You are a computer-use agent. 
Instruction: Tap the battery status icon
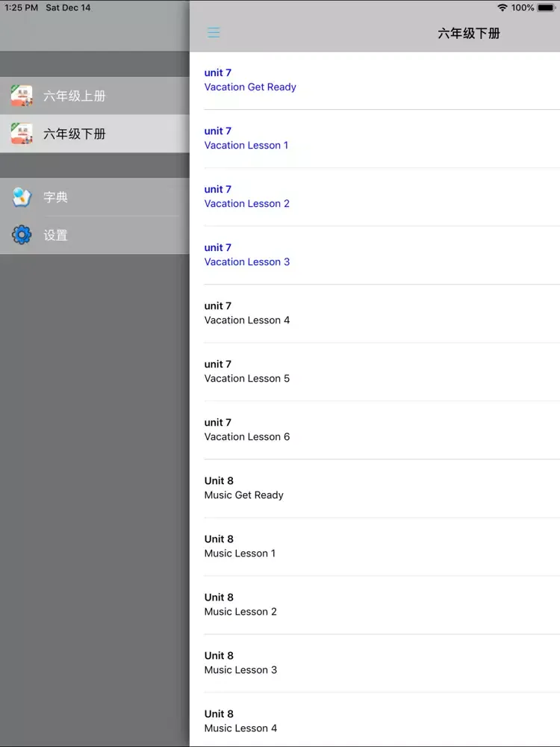click(x=547, y=7)
